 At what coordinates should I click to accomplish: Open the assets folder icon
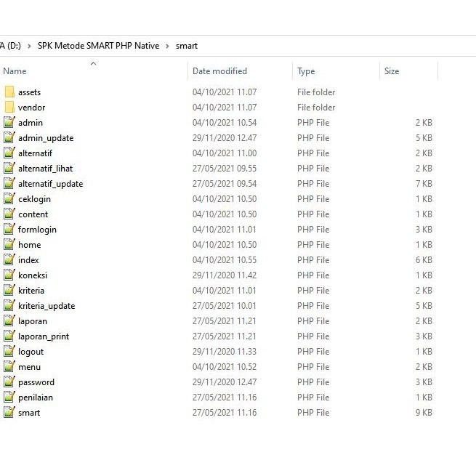point(9,92)
